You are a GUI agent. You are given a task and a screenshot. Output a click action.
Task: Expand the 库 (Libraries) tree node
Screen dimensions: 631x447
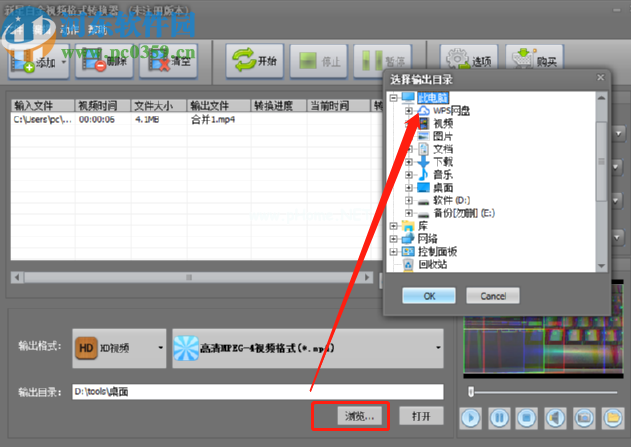pyautogui.click(x=393, y=227)
